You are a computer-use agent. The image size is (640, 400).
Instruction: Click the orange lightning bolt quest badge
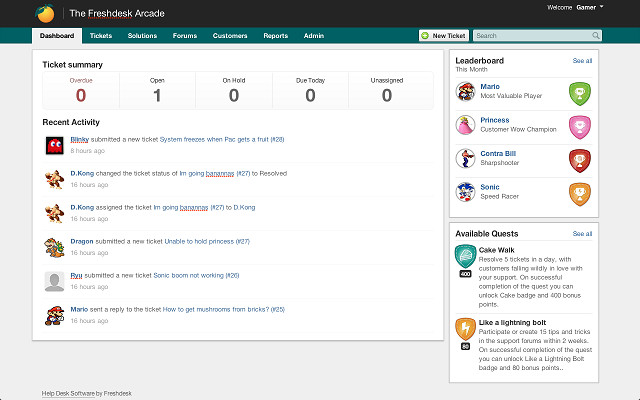465,329
